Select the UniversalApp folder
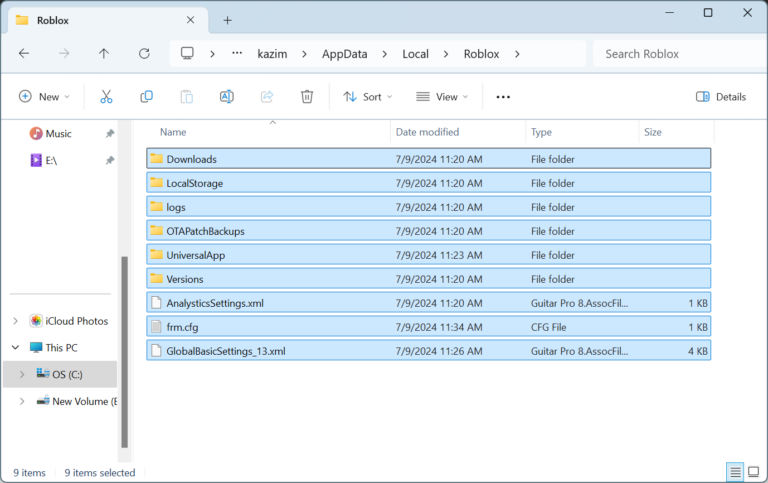The height and width of the screenshot is (483, 768). (429, 255)
